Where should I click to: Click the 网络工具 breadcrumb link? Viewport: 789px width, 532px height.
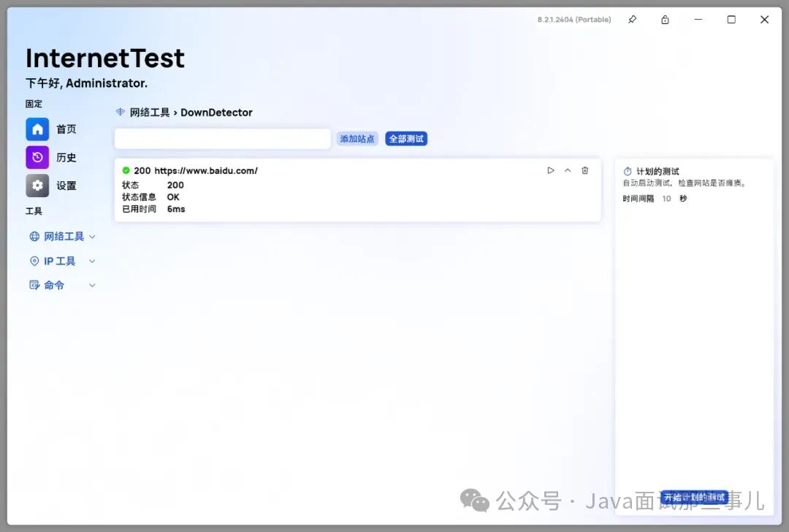tap(150, 113)
